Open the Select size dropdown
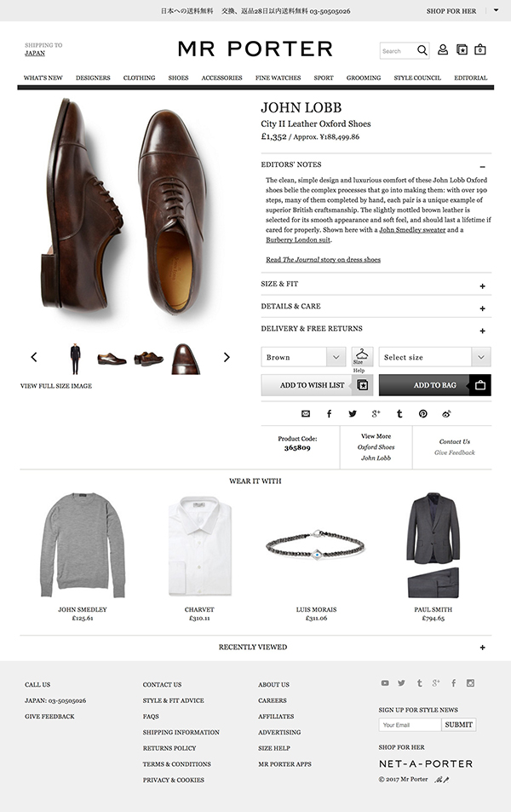 click(434, 357)
